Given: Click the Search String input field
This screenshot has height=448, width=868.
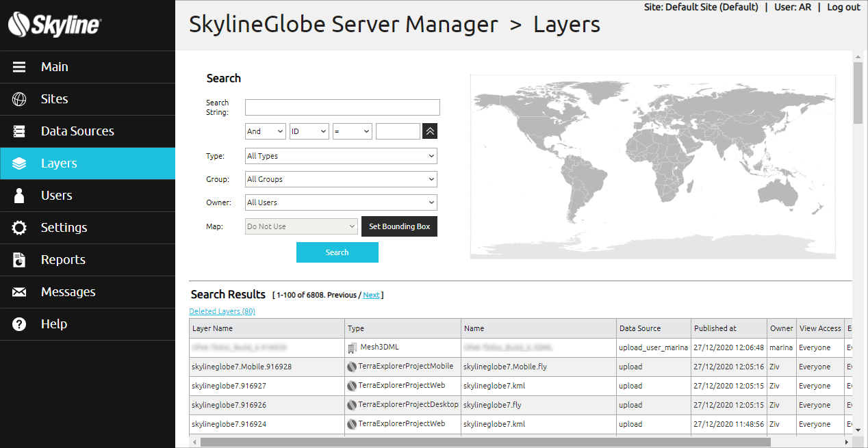Looking at the screenshot, I should point(342,107).
